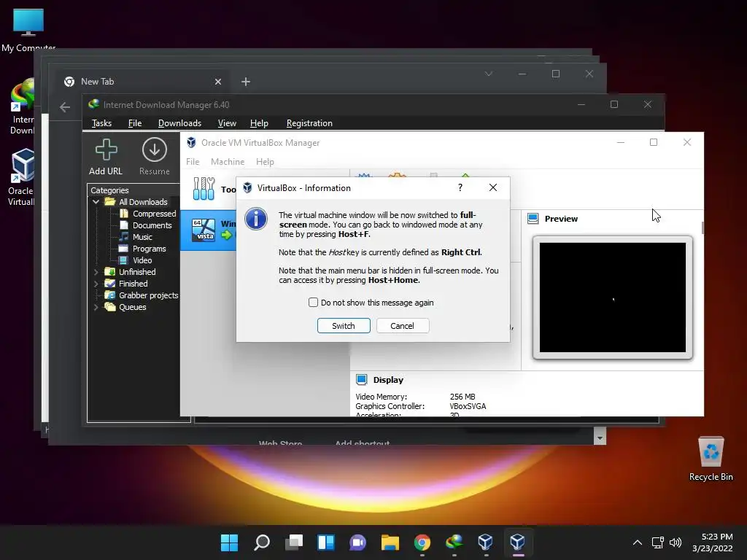Viewport: 747px width, 560px height.
Task: Tick the Do not show this message again checkbox
Action: point(313,303)
